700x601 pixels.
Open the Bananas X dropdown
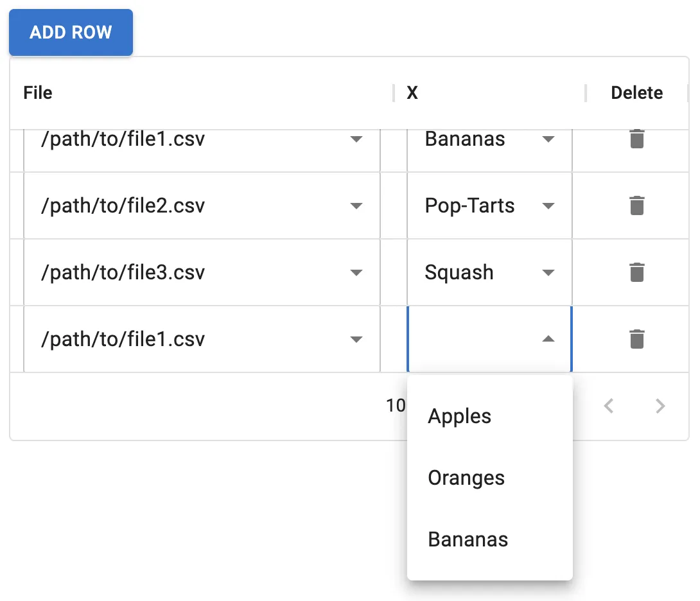click(x=548, y=139)
